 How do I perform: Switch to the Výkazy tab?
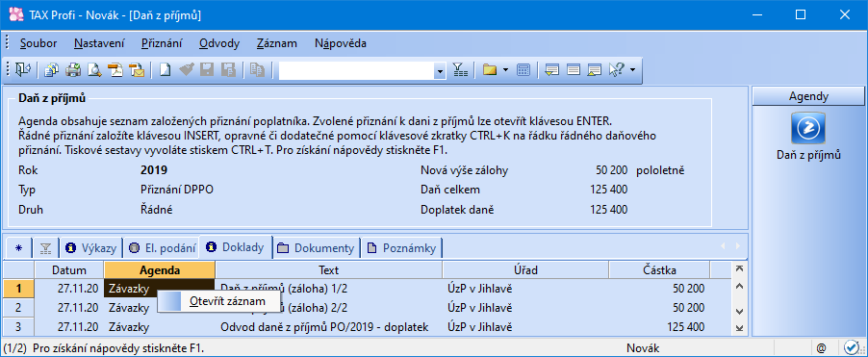[90, 248]
